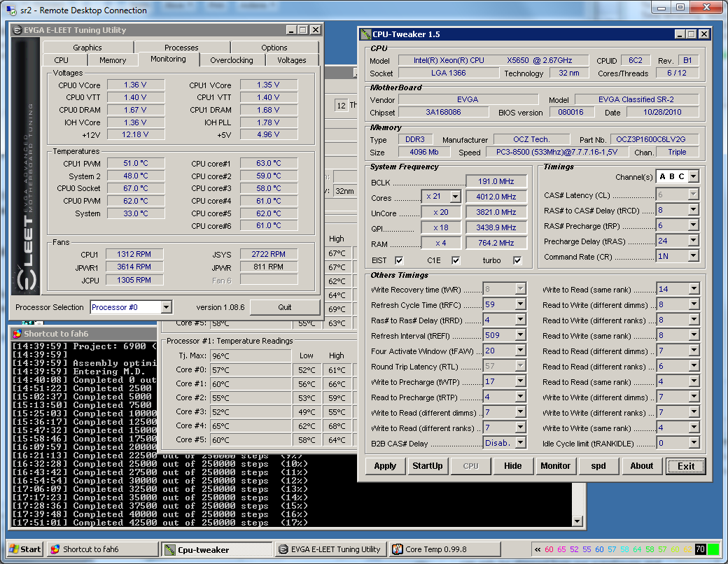This screenshot has width=728, height=564.
Task: Click console scrollbar down arrow
Action: click(577, 522)
